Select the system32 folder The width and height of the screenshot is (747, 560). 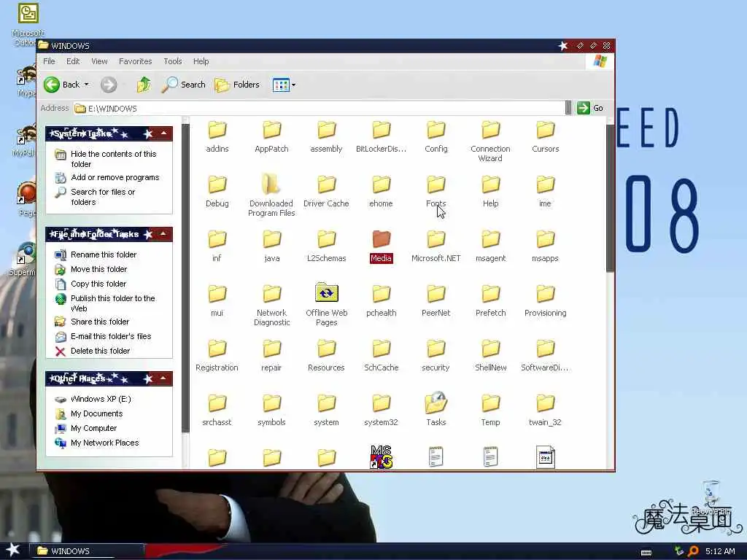[x=381, y=411]
